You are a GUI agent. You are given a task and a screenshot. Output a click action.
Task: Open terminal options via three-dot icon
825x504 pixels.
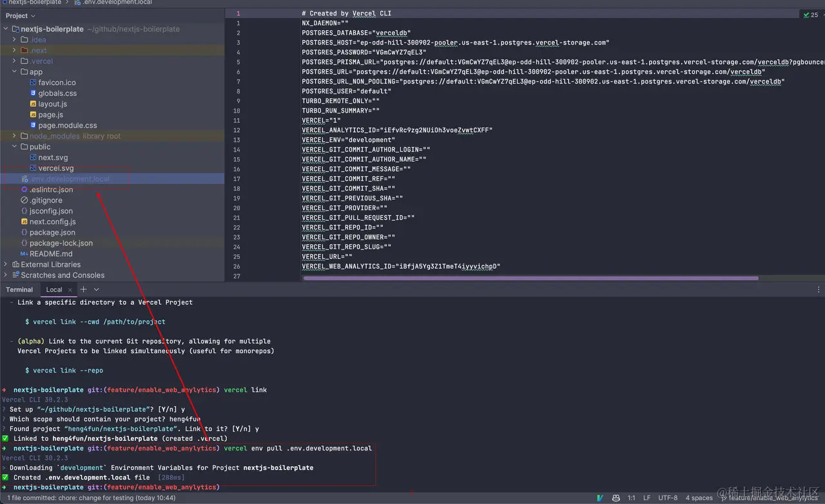(819, 289)
